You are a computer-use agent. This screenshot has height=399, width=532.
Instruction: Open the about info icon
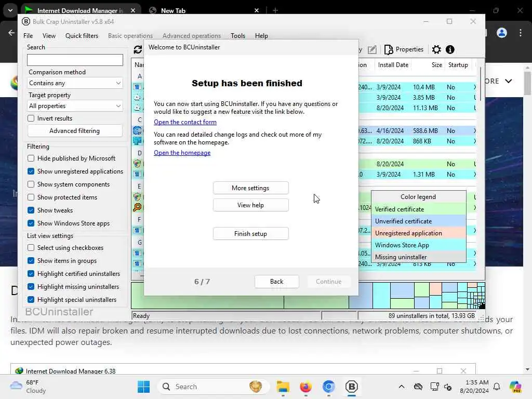click(450, 49)
